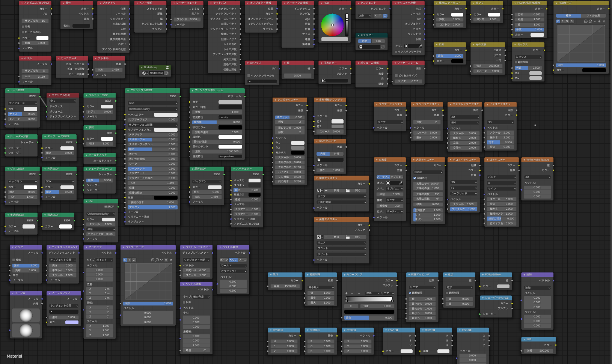Pick a color on the RGB node color wheel
Screen dimensions: 612x364
tap(332, 25)
